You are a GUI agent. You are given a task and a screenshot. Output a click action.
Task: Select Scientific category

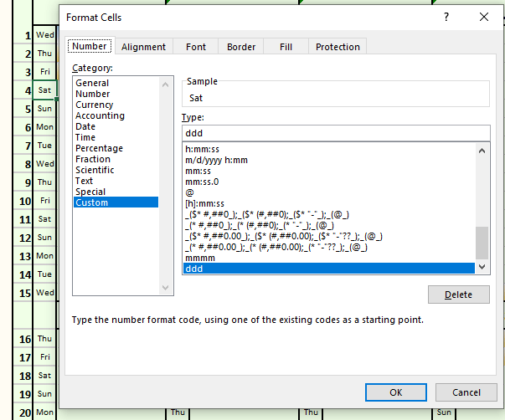click(x=116, y=170)
